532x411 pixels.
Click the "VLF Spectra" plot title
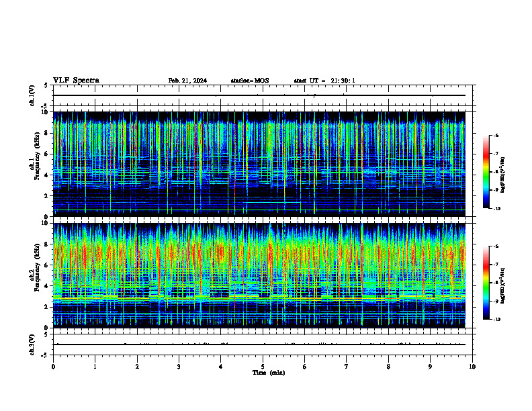coord(76,81)
